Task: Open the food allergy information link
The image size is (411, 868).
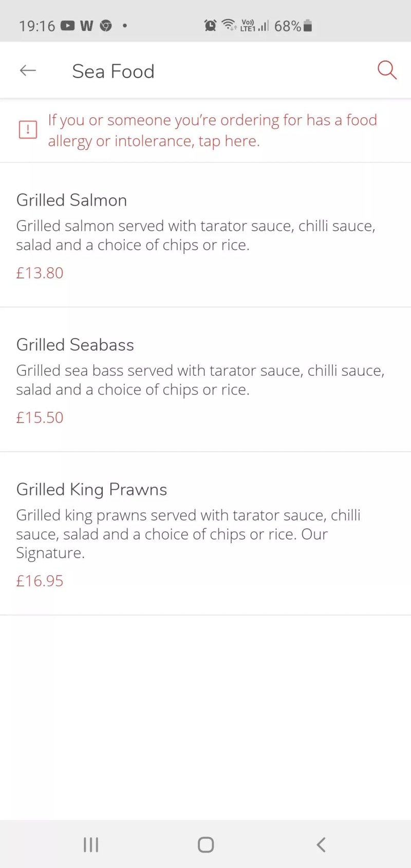Action: 213,130
